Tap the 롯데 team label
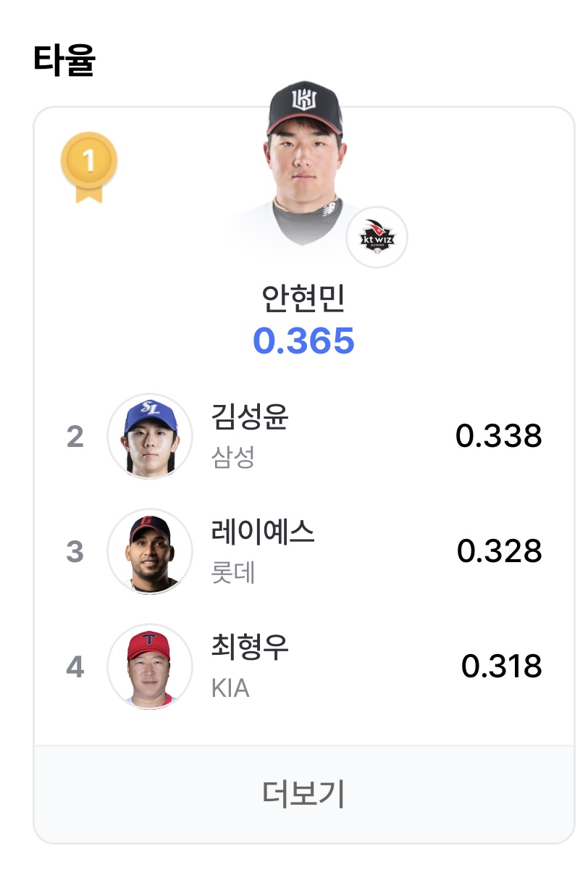Image resolution: width=588 pixels, height=870 pixels. coord(233,572)
